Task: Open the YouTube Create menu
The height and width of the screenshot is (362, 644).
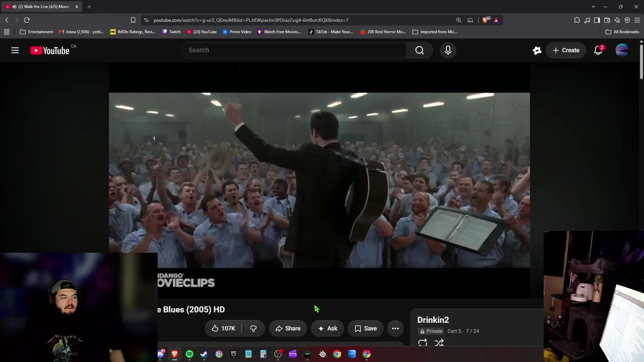Action: [x=566, y=50]
